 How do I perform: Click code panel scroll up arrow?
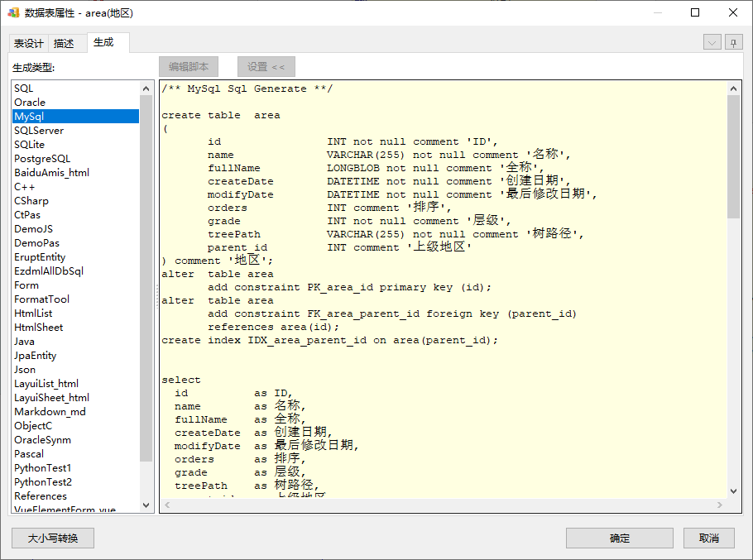click(x=733, y=89)
